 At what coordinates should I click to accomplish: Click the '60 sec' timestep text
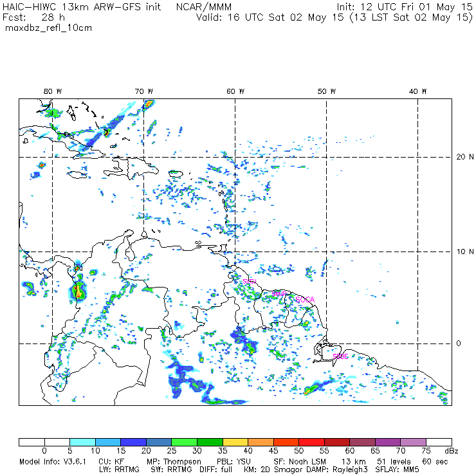pyautogui.click(x=435, y=462)
